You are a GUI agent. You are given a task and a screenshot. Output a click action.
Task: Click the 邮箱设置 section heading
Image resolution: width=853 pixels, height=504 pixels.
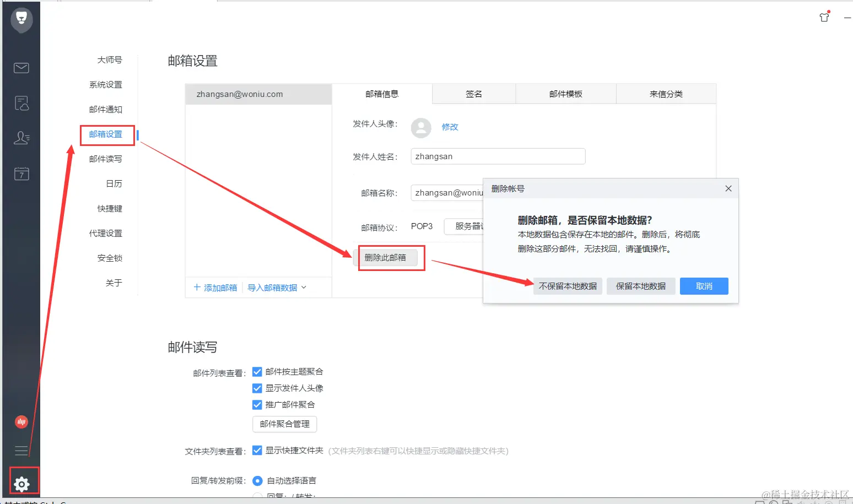(193, 61)
